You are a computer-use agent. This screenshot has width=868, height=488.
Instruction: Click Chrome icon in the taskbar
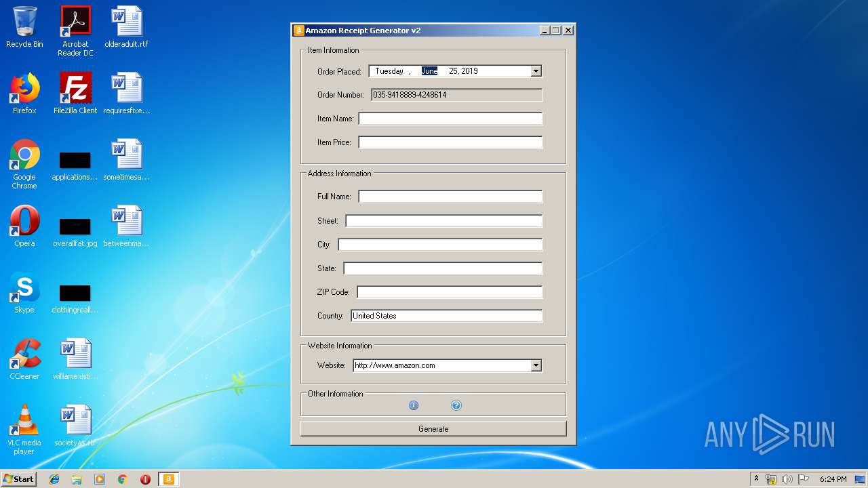(x=123, y=479)
